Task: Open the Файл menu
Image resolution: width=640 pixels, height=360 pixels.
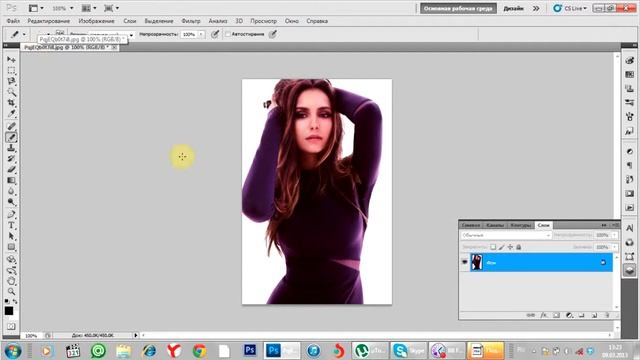Action: 13,21
